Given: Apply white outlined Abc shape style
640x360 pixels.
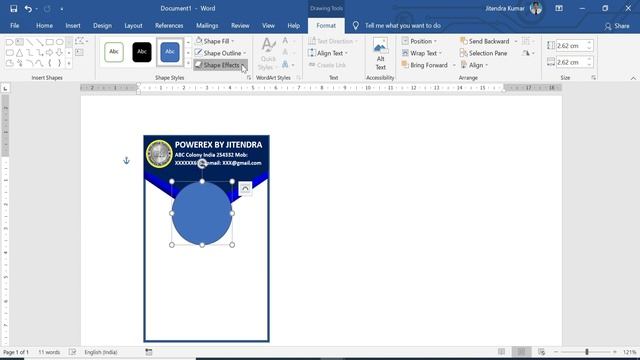Looking at the screenshot, I should click(114, 52).
